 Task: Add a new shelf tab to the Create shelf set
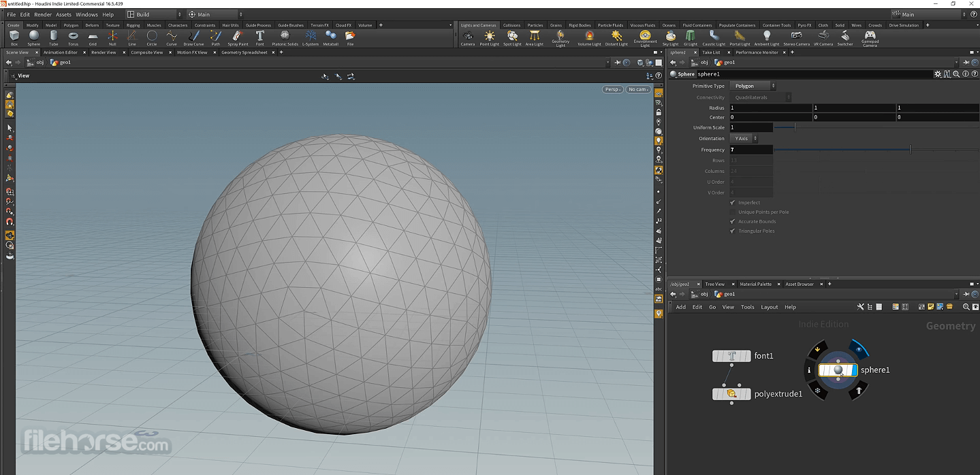[x=381, y=25]
